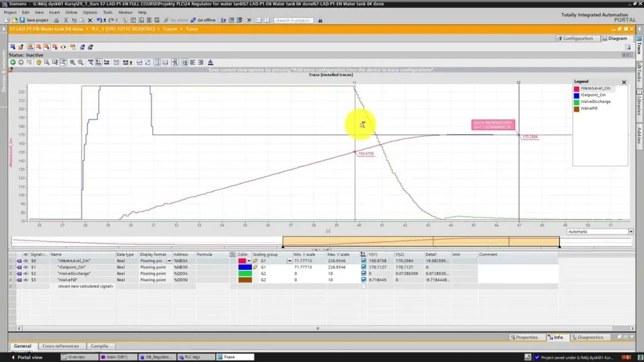
Task: Select the hand pan tool icon
Action: (38, 62)
